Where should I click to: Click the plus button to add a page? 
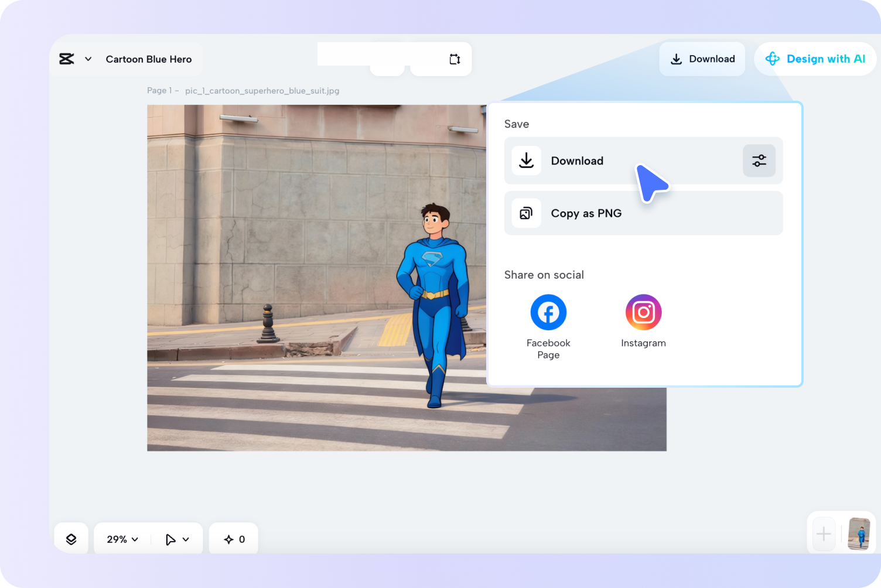823,534
